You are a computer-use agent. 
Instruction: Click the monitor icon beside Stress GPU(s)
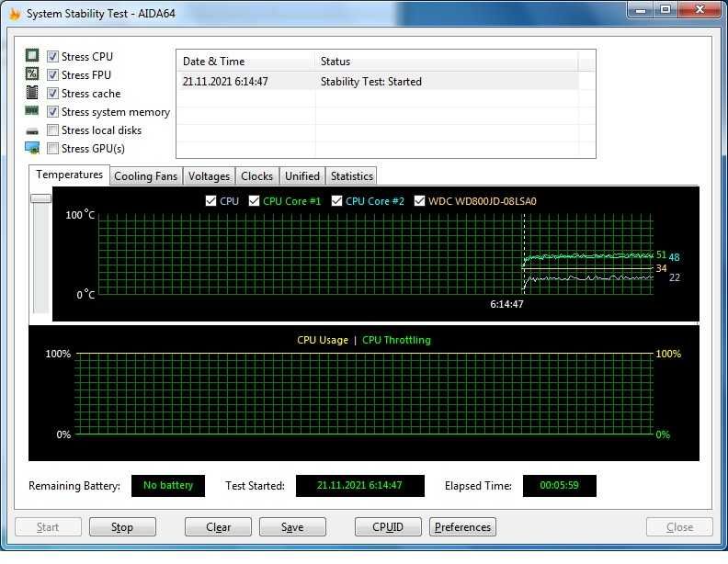32,148
